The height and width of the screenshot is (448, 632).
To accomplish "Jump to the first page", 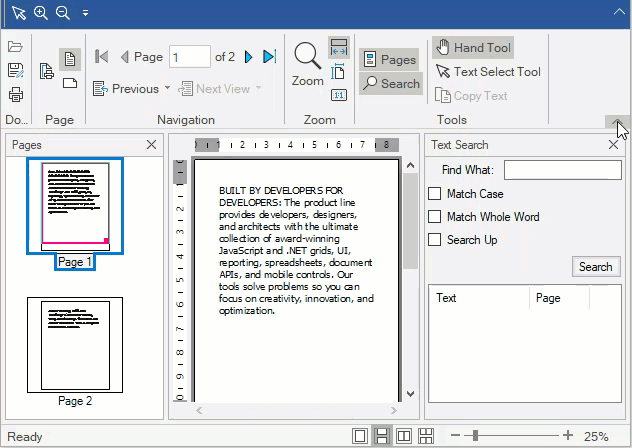I will pos(101,57).
